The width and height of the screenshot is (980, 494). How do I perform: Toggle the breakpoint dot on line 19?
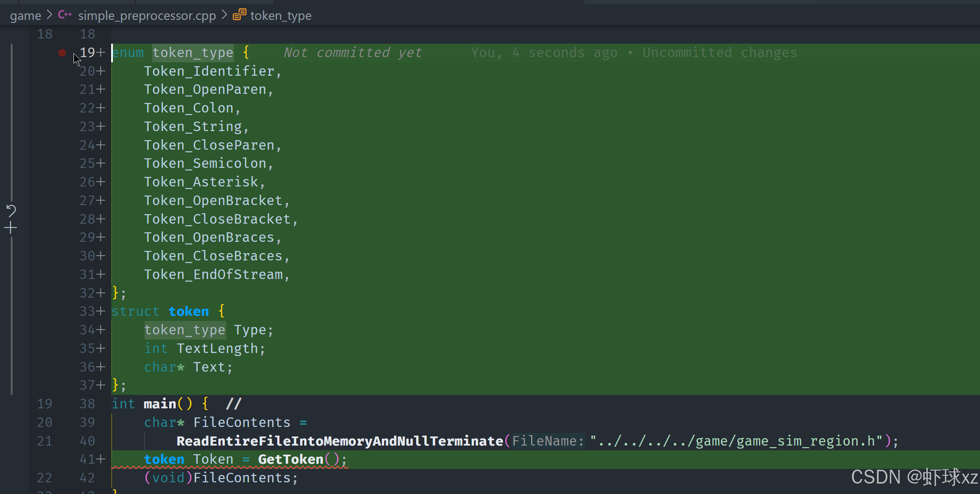click(62, 53)
